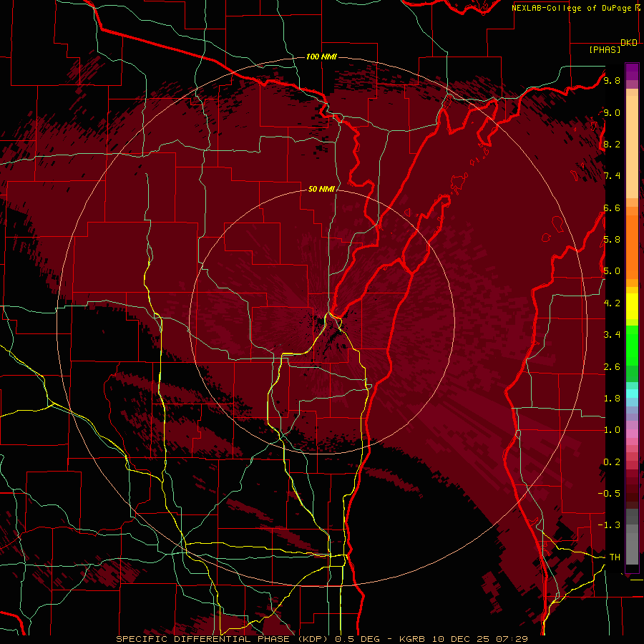This screenshot has height=644, width=644.
Task: Click the 1.8 value on the scale
Action: [x=612, y=399]
